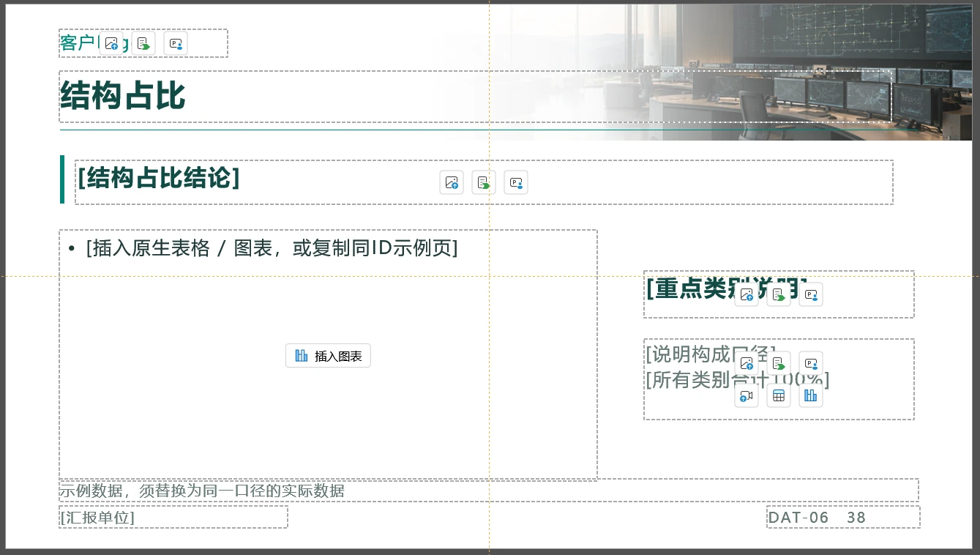Click the [汇报单位] footer text

[x=97, y=518]
